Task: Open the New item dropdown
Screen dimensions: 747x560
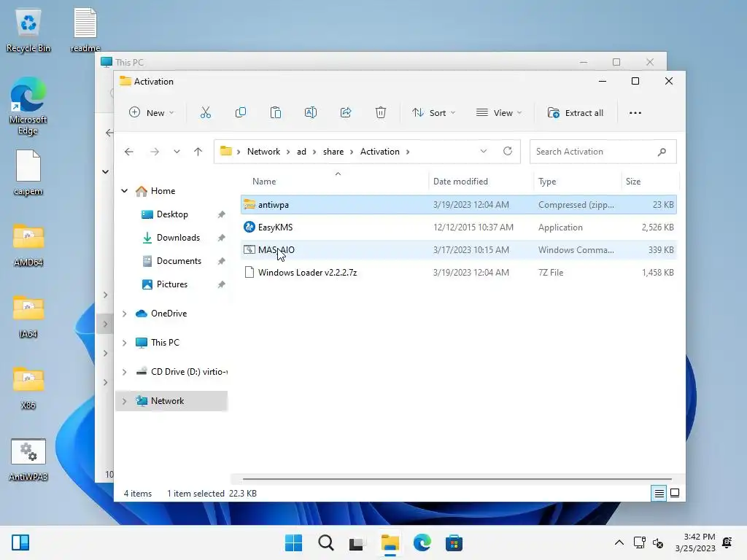Action: pyautogui.click(x=152, y=113)
